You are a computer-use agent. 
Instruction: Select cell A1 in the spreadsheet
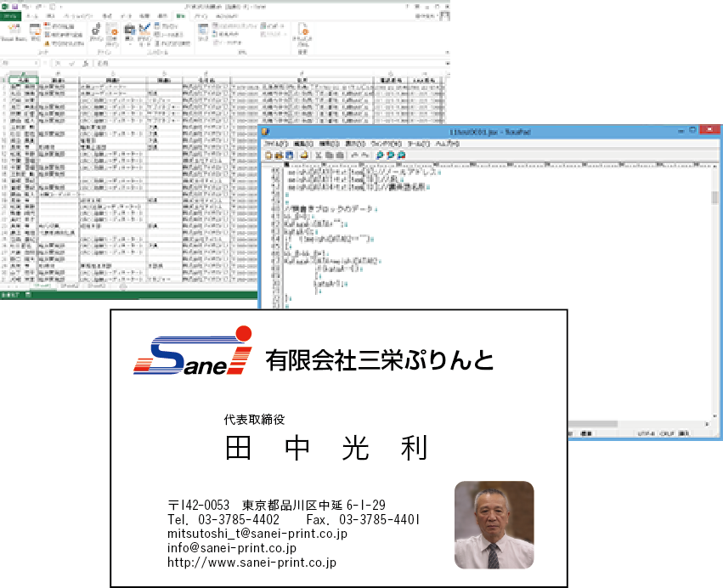coord(22,80)
